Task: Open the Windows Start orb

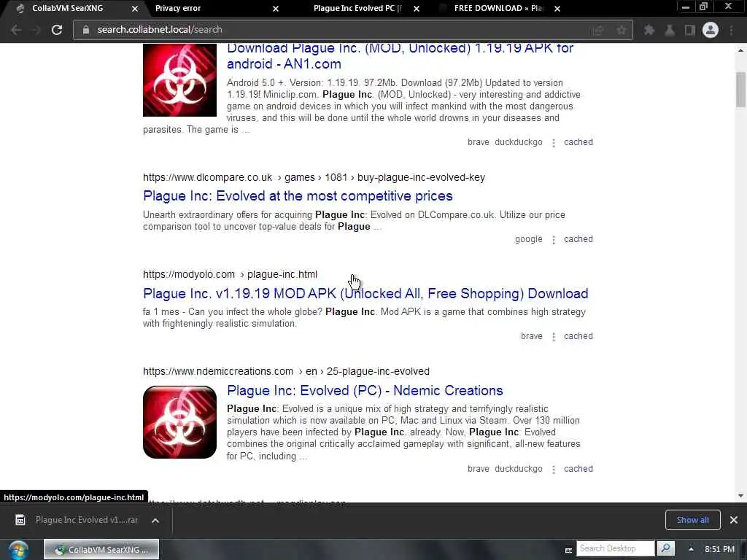Action: pyautogui.click(x=18, y=551)
